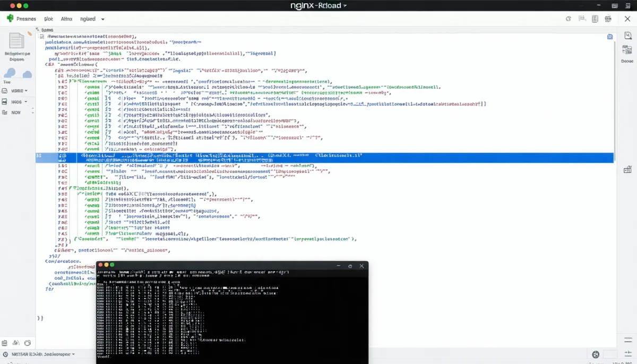Open the 'Pesames' menu item

[26, 19]
